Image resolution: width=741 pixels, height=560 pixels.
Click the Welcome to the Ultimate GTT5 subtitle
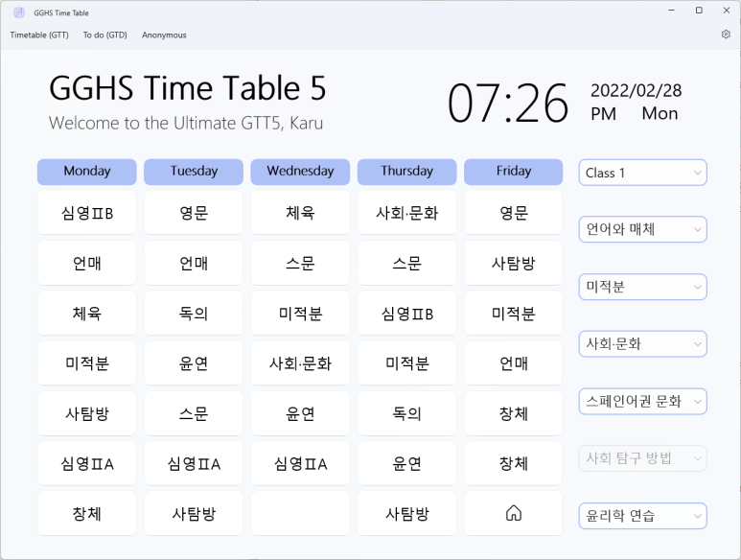[x=186, y=123]
